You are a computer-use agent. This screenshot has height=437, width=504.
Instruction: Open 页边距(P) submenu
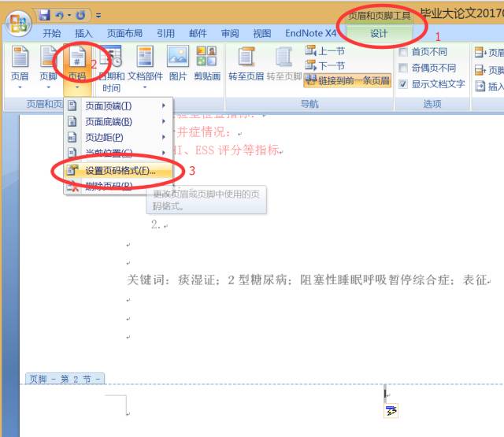click(x=118, y=137)
